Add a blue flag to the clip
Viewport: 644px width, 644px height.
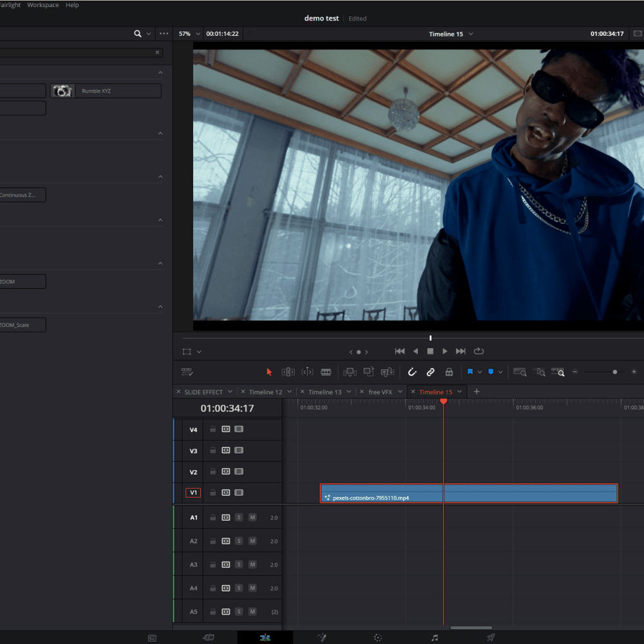point(470,372)
